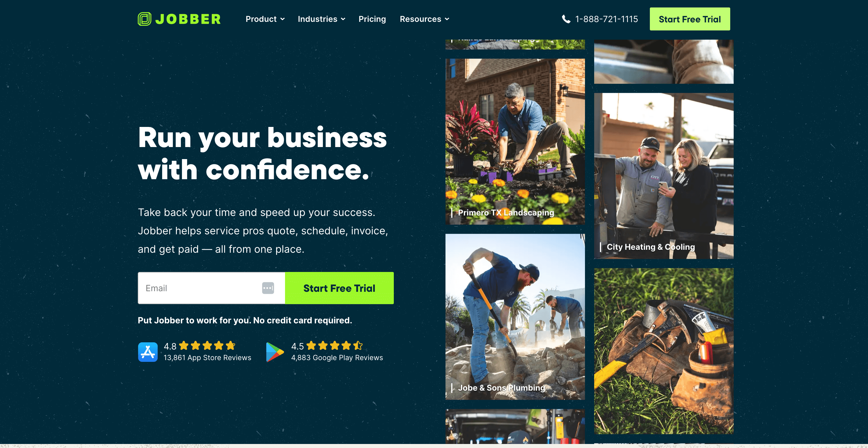Click Start Free Trial next to Email field
This screenshot has height=448, width=868.
339,288
